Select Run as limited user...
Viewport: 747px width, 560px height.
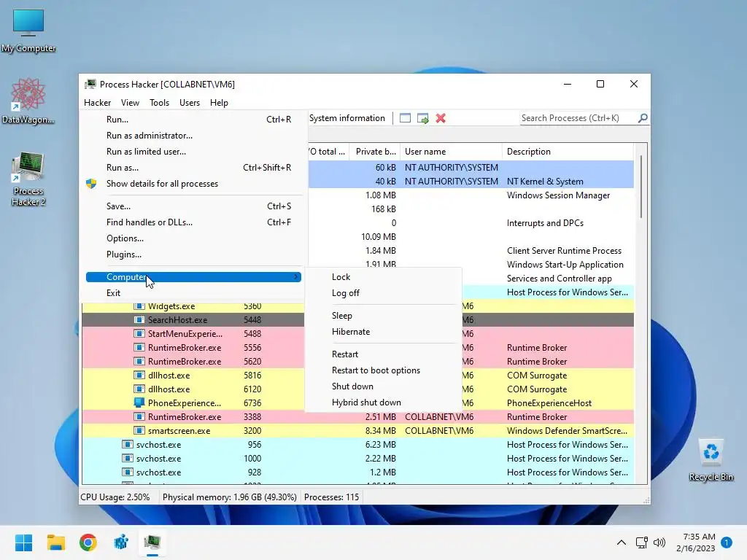click(193, 152)
